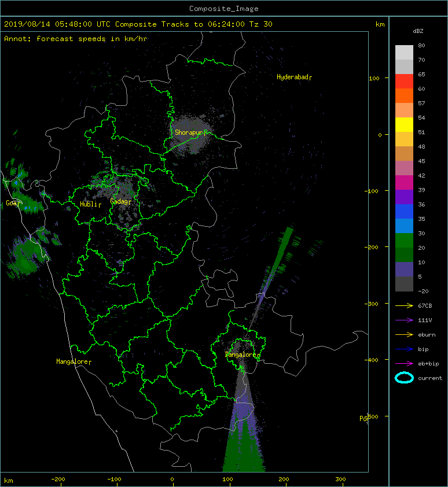Click the '300' tick label on horizontal axis
448x487 pixels.
[340, 479]
